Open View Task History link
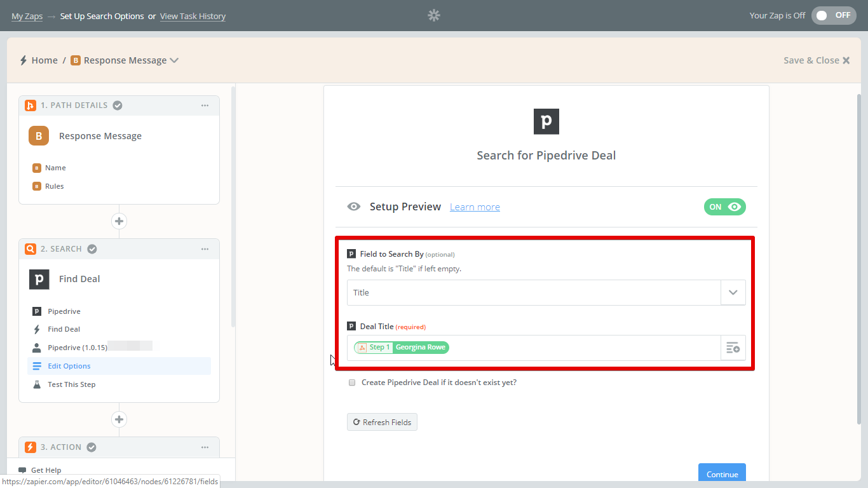Image resolution: width=868 pixels, height=488 pixels. (193, 16)
